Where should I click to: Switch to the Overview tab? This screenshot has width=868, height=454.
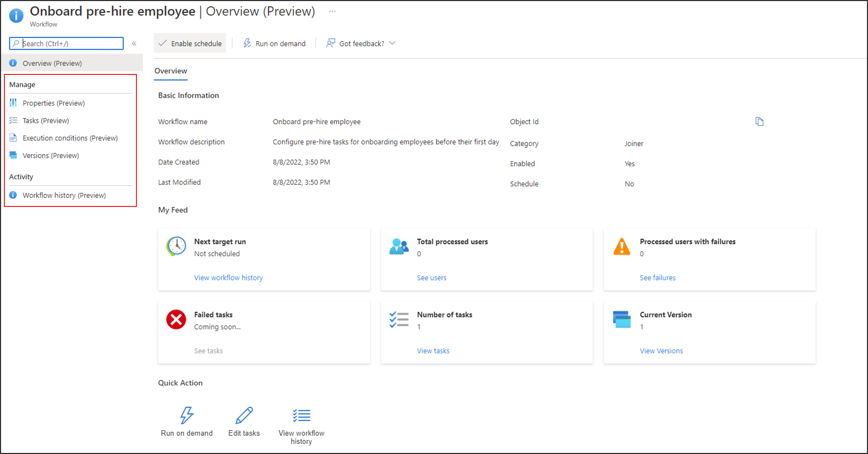click(x=170, y=71)
